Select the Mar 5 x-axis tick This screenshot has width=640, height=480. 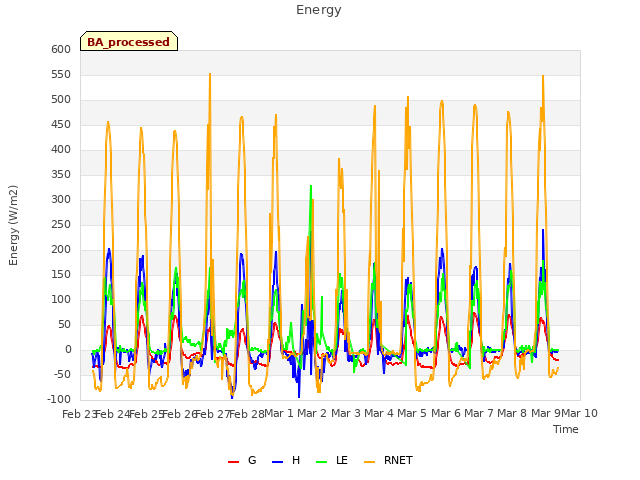(412, 413)
